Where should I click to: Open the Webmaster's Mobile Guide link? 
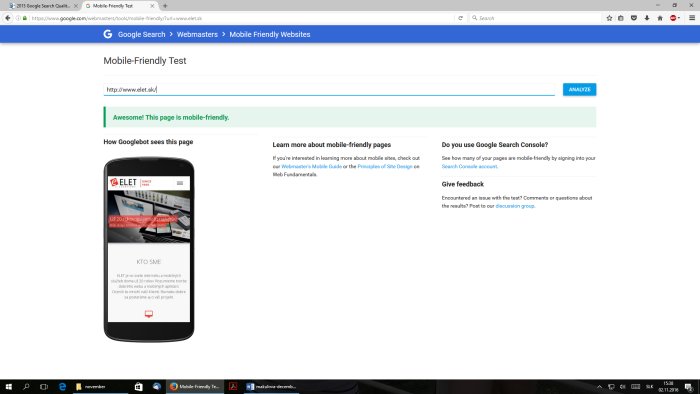click(x=311, y=166)
